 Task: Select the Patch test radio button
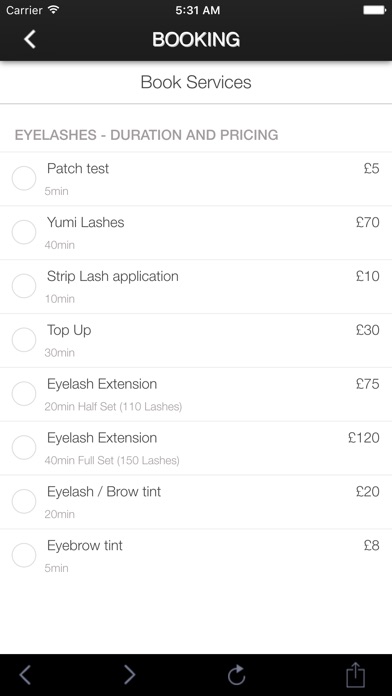click(24, 178)
